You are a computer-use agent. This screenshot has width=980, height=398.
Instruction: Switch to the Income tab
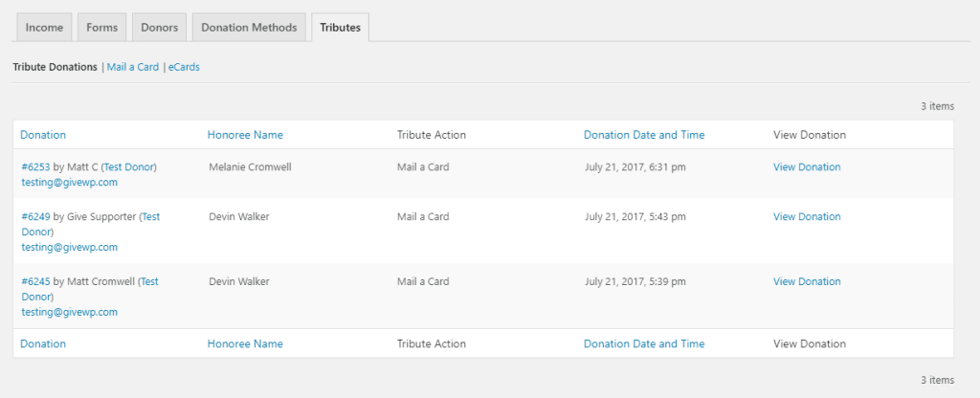click(x=44, y=28)
